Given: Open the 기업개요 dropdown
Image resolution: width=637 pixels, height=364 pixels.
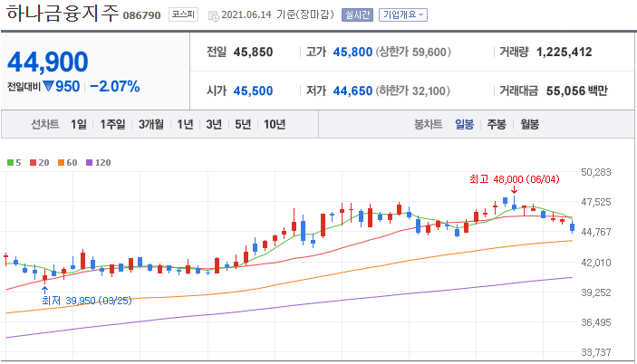Looking at the screenshot, I should pos(403,15).
